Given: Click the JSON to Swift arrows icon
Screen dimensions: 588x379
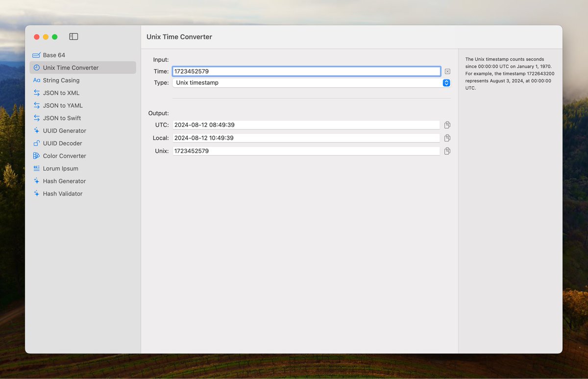Looking at the screenshot, I should tap(36, 118).
